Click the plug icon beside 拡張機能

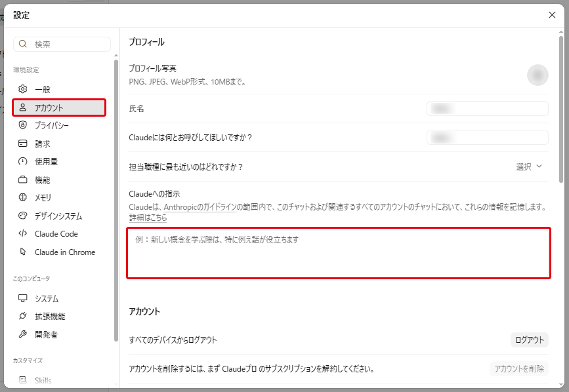click(x=23, y=316)
